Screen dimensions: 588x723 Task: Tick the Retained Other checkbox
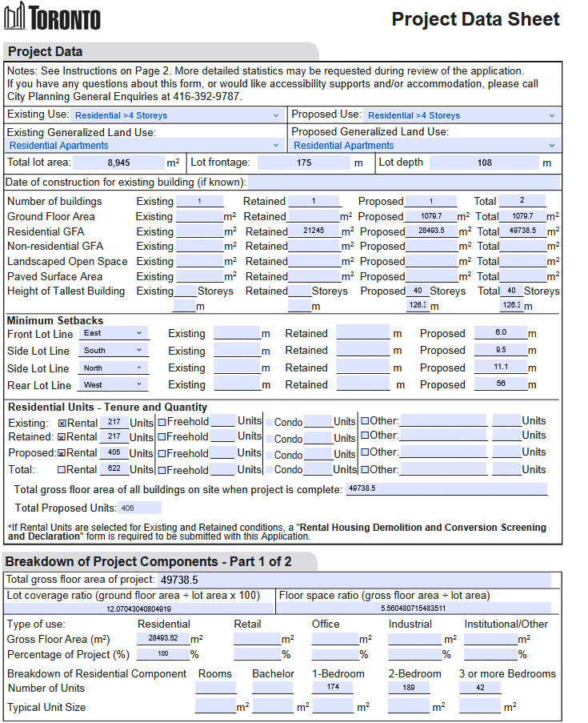click(x=365, y=436)
